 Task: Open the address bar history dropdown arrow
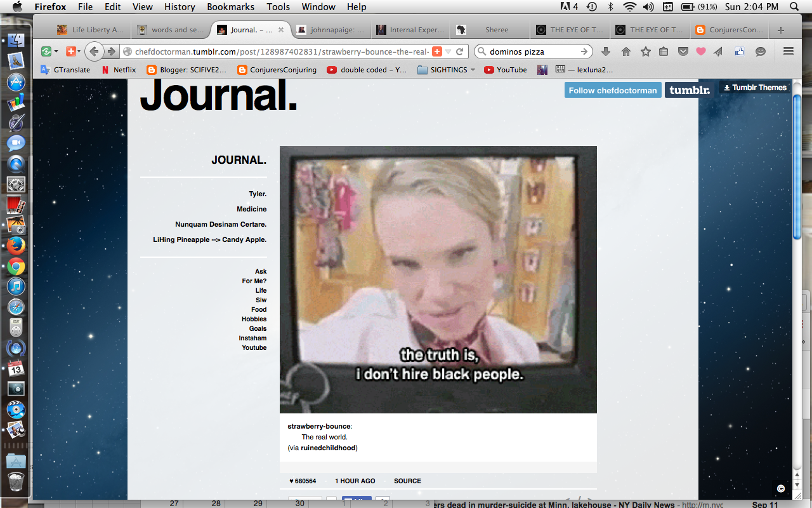coord(449,51)
